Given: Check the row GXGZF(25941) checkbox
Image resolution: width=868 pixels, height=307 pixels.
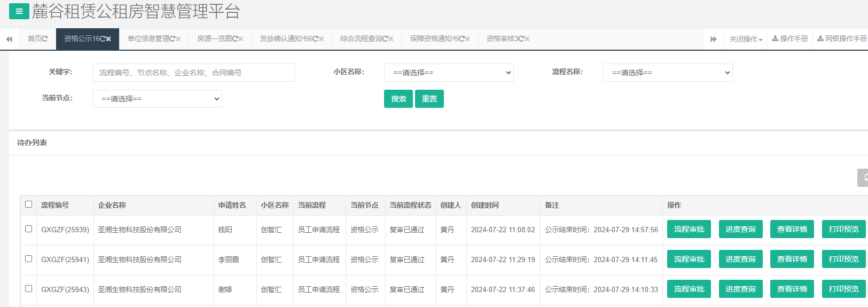Looking at the screenshot, I should click(x=29, y=259).
